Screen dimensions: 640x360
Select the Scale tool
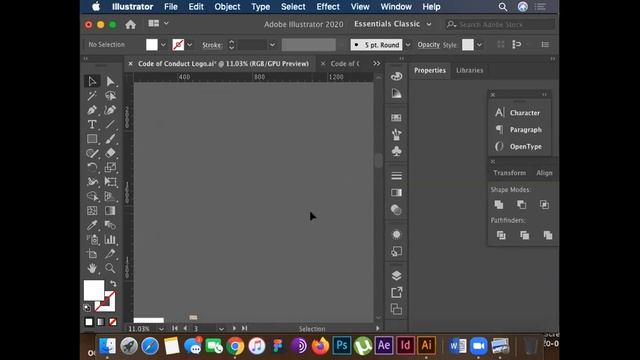point(110,167)
